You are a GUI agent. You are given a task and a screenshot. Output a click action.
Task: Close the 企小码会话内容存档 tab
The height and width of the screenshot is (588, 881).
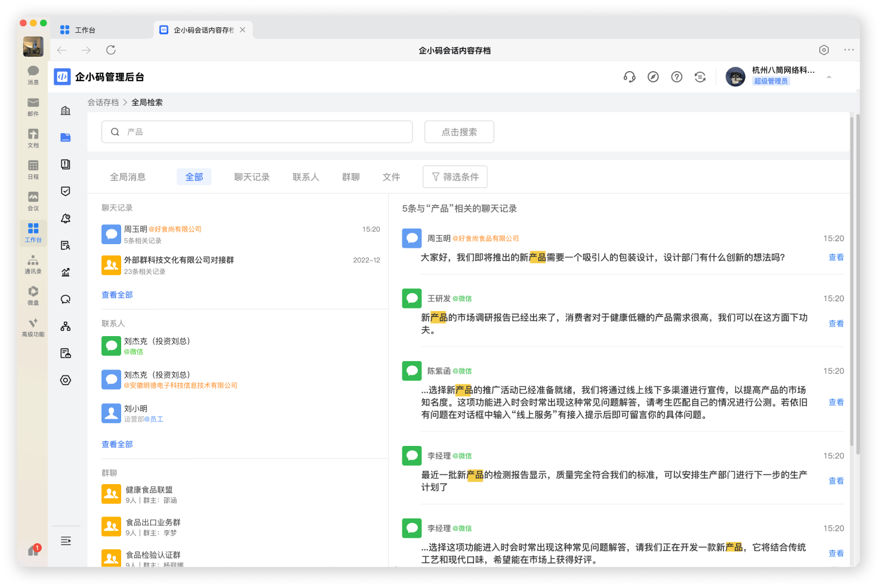pyautogui.click(x=242, y=30)
